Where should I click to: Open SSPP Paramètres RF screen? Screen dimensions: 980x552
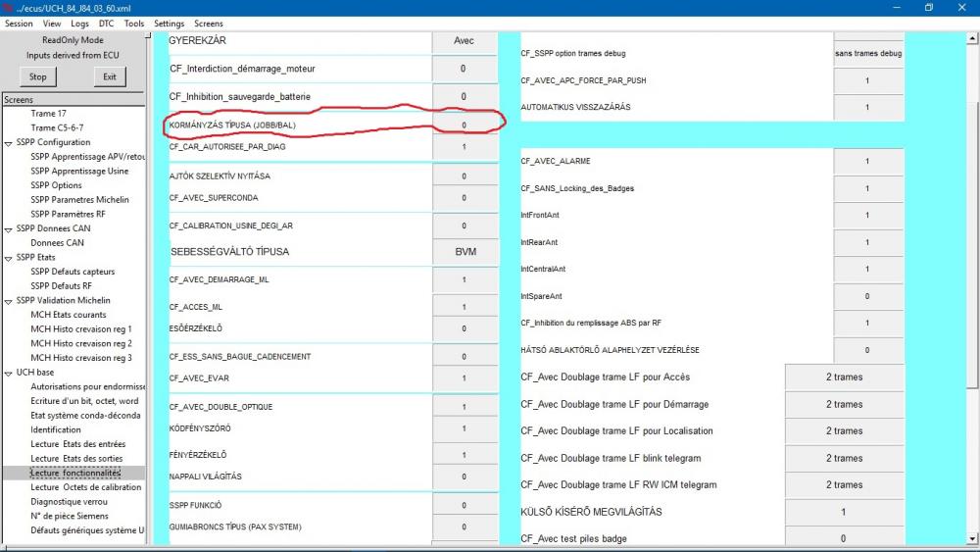click(69, 214)
